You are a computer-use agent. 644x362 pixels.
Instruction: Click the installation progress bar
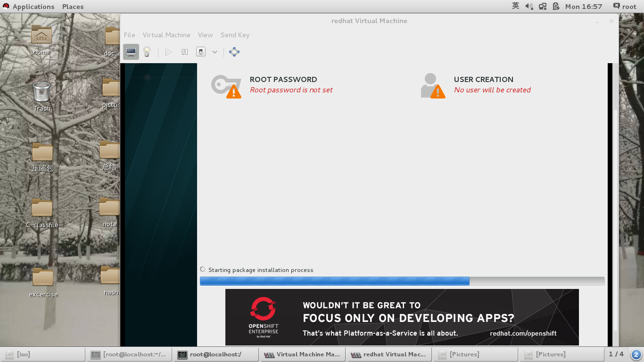(402, 281)
